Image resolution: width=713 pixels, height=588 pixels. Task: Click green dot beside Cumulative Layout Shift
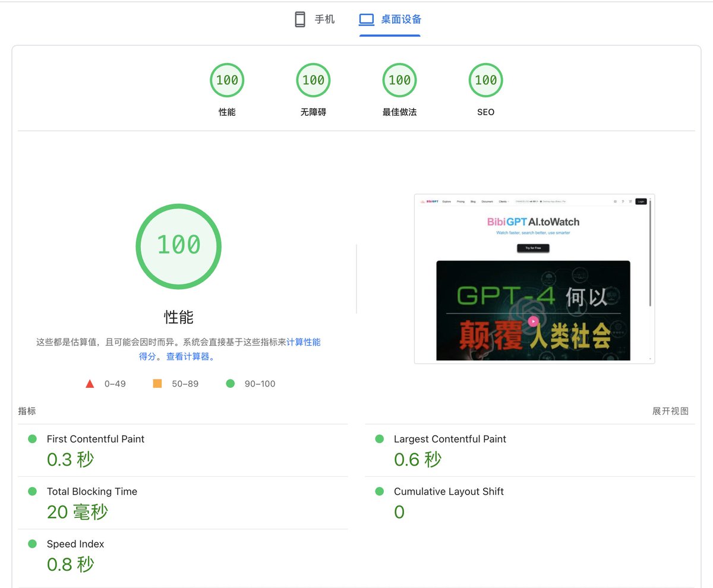point(380,491)
